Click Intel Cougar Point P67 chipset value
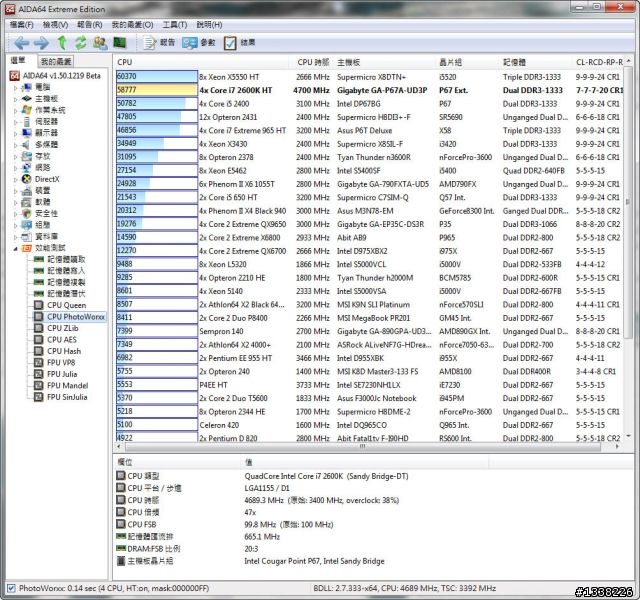 [x=314, y=561]
